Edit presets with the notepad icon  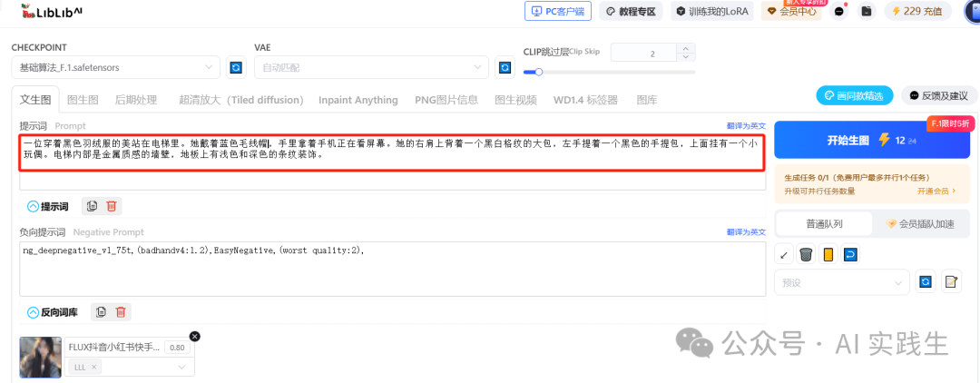951,282
